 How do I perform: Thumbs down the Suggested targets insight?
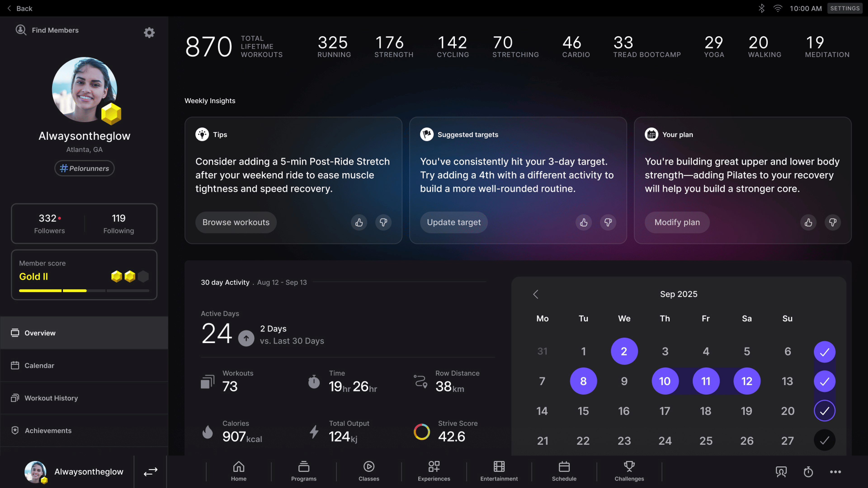coord(608,222)
